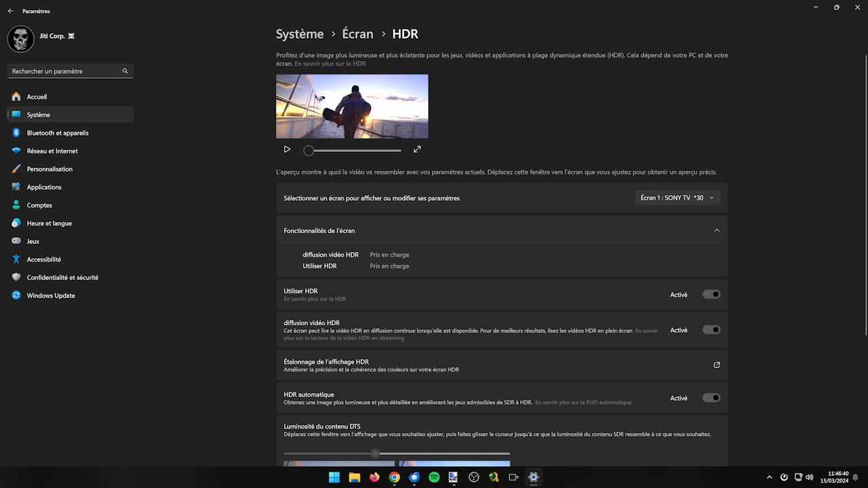Open Bluetooth et appareils section
This screenshot has height=488, width=868.
[x=58, y=133]
